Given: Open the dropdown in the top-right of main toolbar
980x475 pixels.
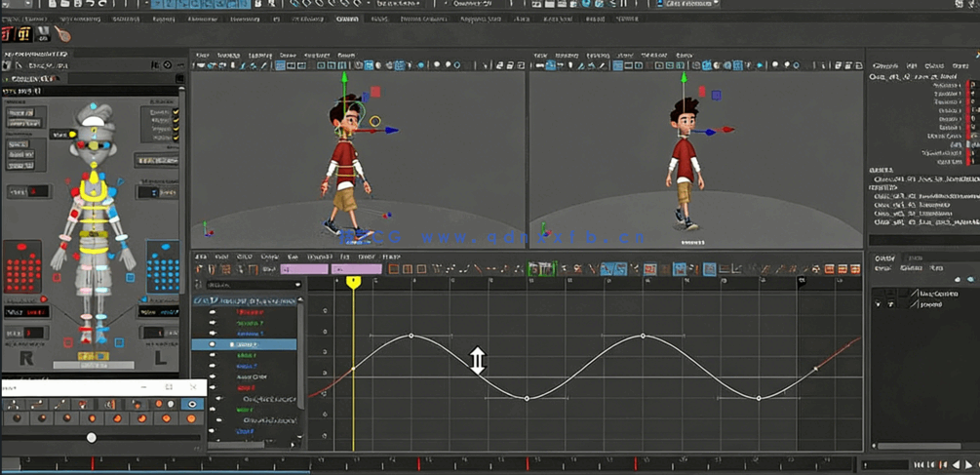Looking at the screenshot, I should 691,5.
